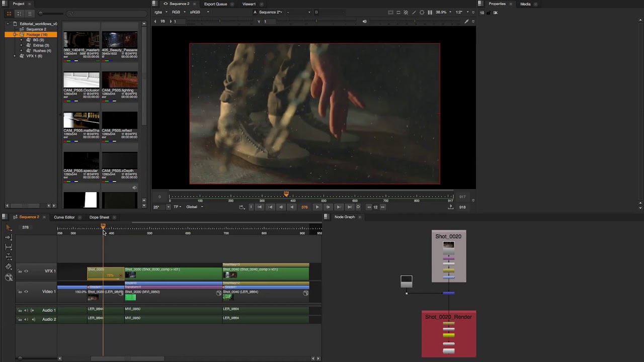Lock the VFX 1 track
The width and height of the screenshot is (644, 362).
coord(20,271)
